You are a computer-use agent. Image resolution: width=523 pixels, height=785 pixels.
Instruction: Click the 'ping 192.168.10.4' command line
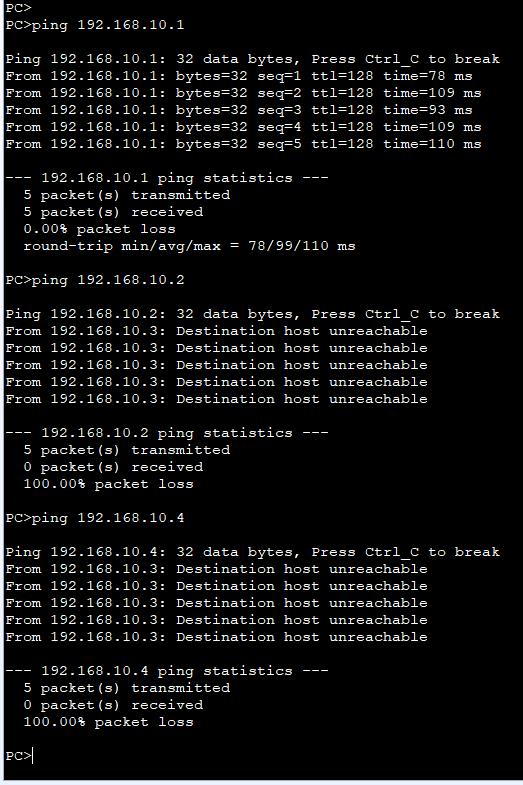(x=95, y=518)
